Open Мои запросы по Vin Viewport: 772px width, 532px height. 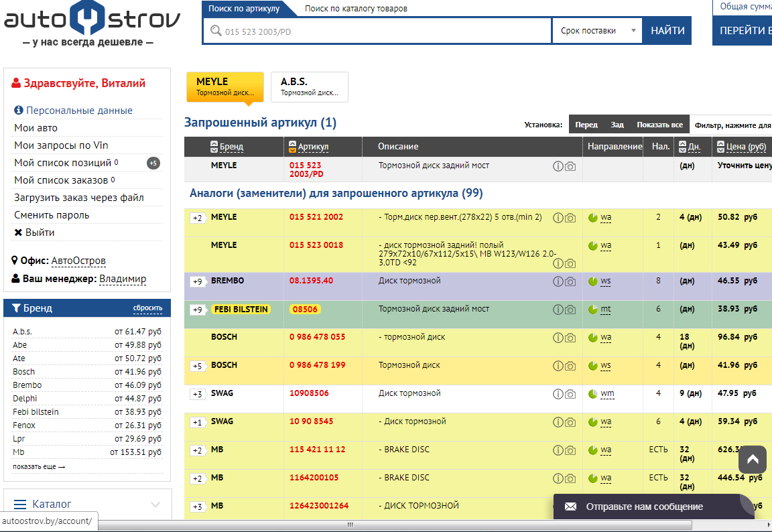(61, 145)
